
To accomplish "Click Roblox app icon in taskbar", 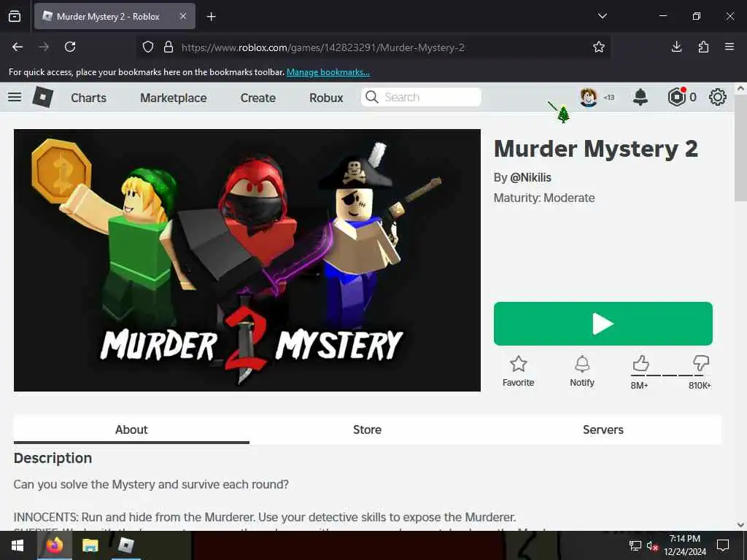I will click(125, 545).
